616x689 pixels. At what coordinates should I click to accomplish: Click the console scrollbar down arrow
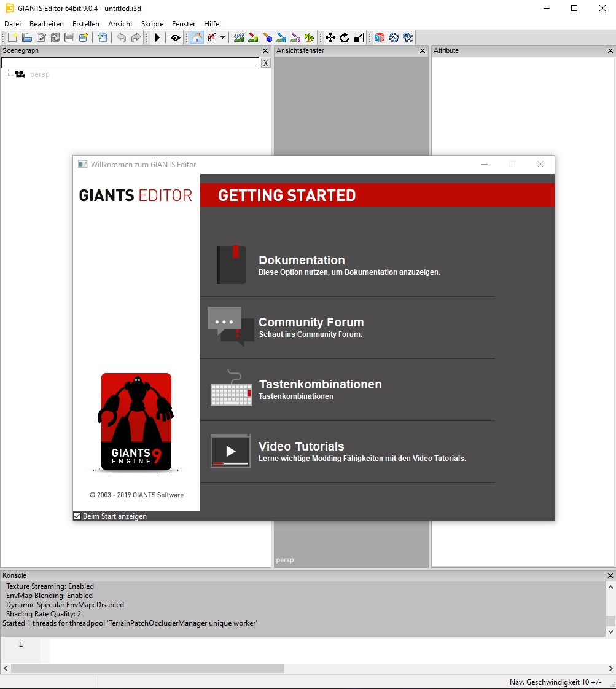[x=610, y=631]
